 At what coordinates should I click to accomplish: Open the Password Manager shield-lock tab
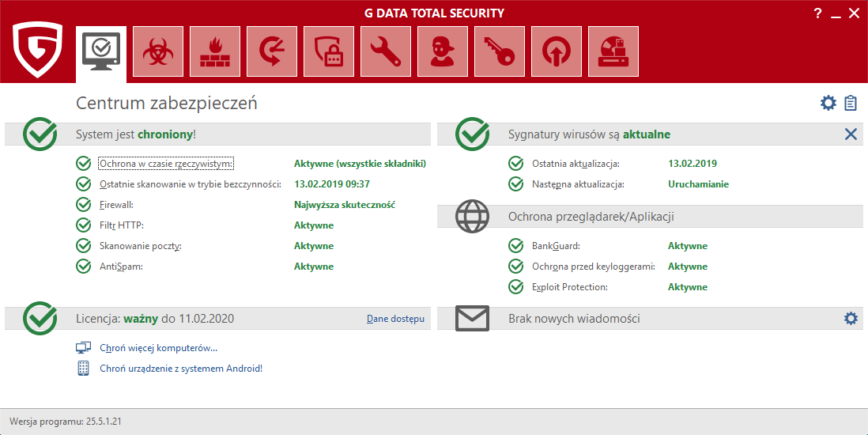[329, 51]
